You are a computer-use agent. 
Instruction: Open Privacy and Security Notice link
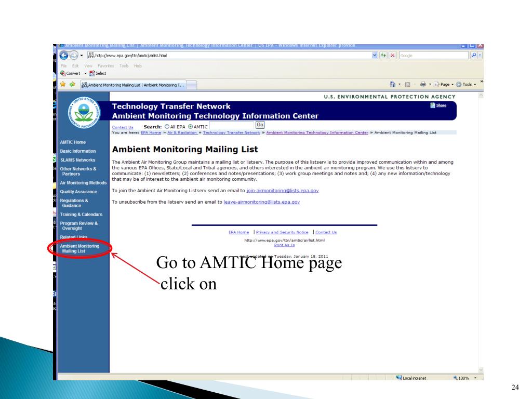coord(282,232)
